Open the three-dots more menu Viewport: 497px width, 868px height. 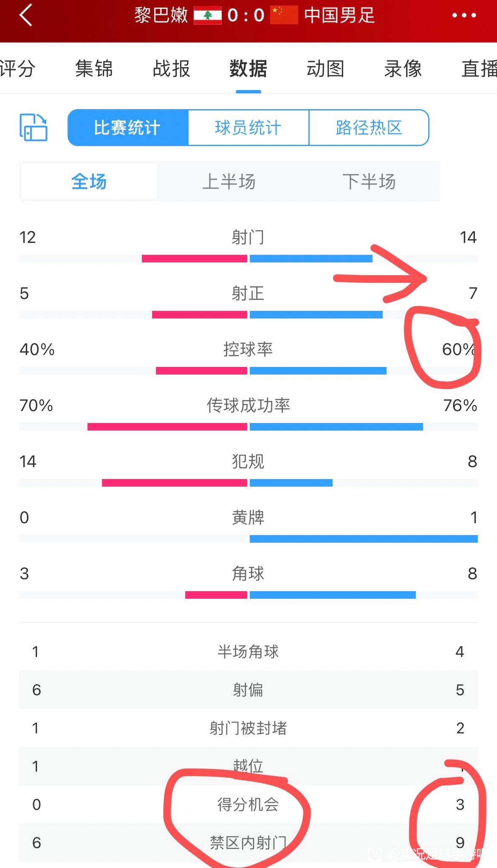(464, 16)
